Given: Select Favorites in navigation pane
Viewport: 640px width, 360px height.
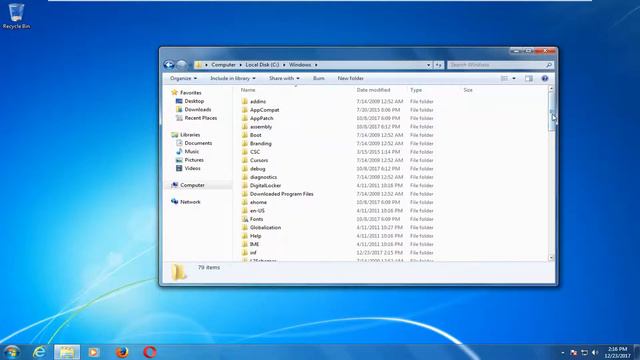Looking at the screenshot, I should point(191,93).
